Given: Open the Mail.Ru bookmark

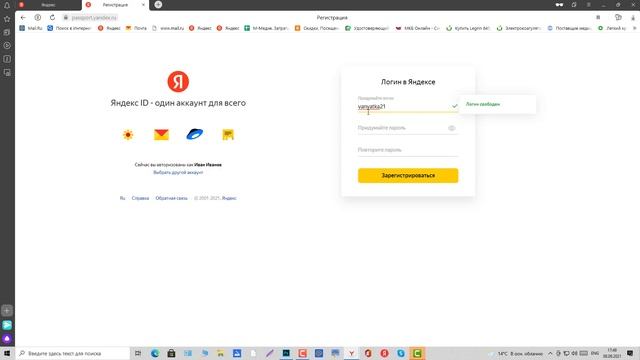Looking at the screenshot, I should [31, 28].
